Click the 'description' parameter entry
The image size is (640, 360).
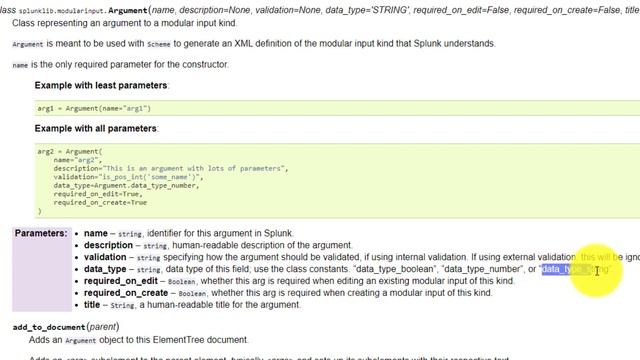(218, 245)
